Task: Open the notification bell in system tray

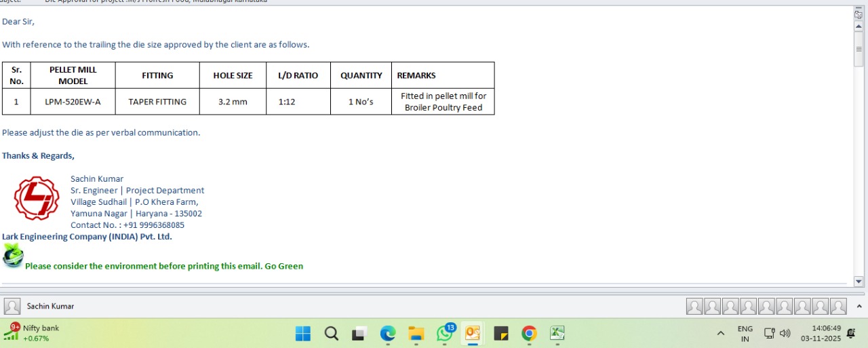Action: click(x=851, y=333)
